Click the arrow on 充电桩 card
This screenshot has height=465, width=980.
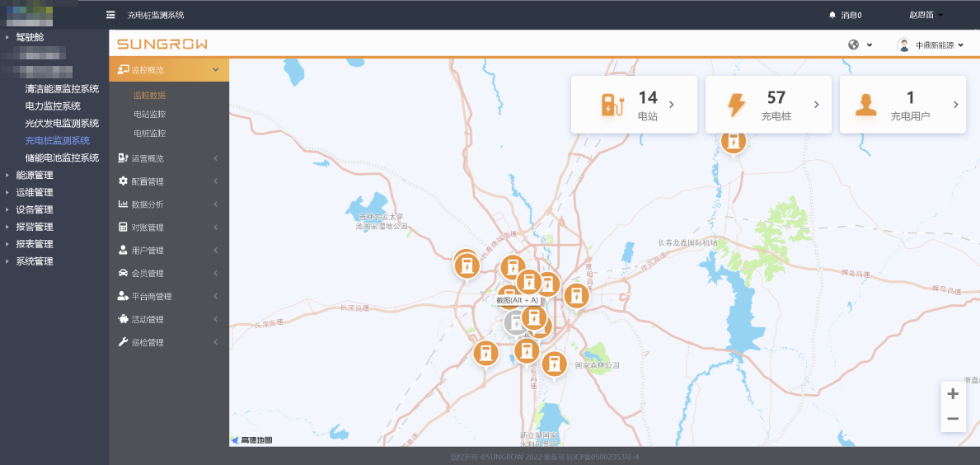click(816, 105)
